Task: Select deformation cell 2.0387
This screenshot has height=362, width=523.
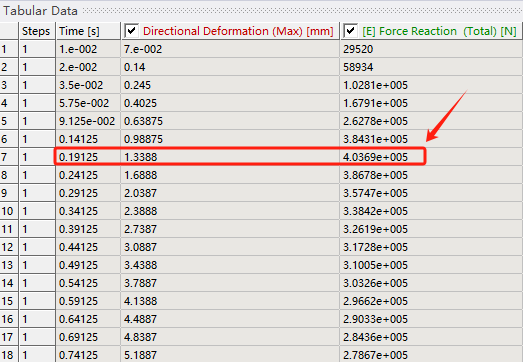Action: tap(230, 194)
